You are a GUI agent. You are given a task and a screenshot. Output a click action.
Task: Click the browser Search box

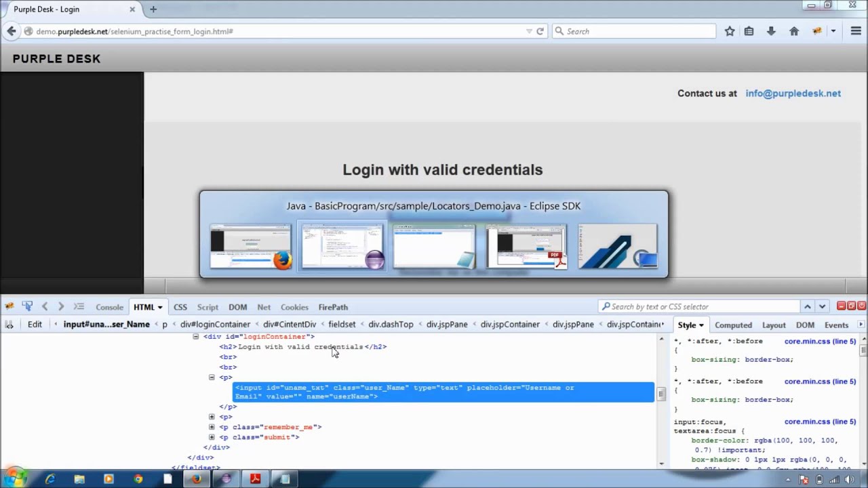(634, 31)
